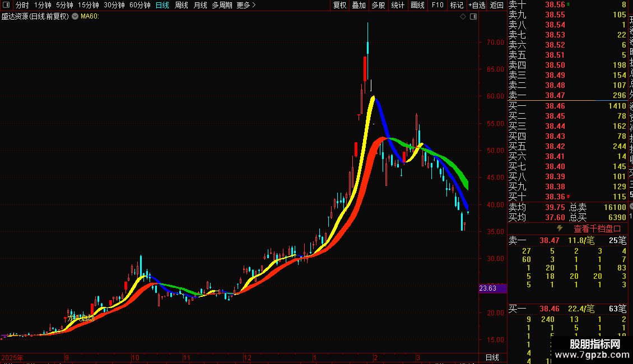Click the 总买 total 6390
Screen dimensions: 633x364
617,217
